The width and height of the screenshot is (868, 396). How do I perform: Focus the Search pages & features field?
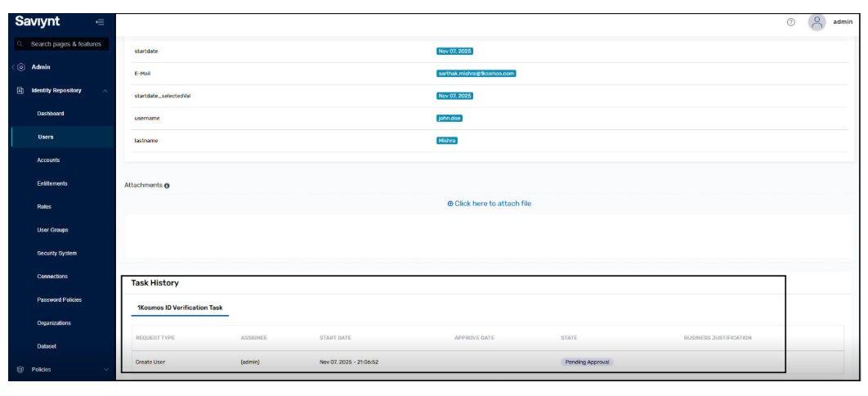coord(65,43)
